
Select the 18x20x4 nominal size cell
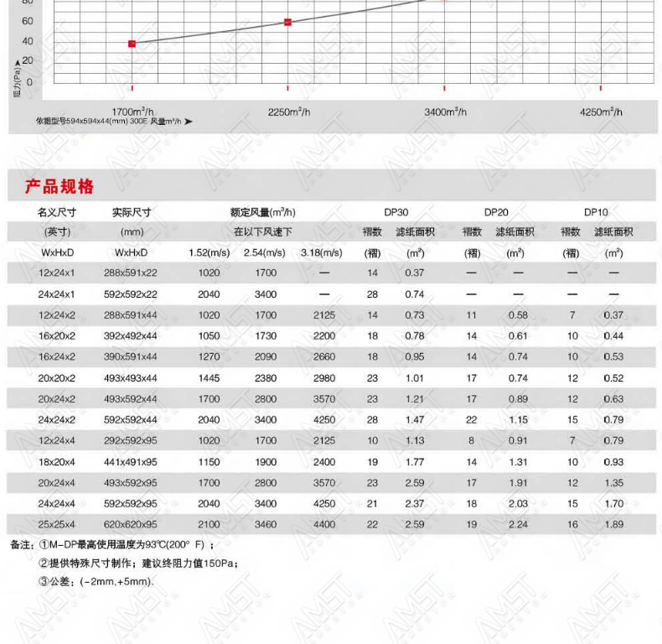[57, 462]
